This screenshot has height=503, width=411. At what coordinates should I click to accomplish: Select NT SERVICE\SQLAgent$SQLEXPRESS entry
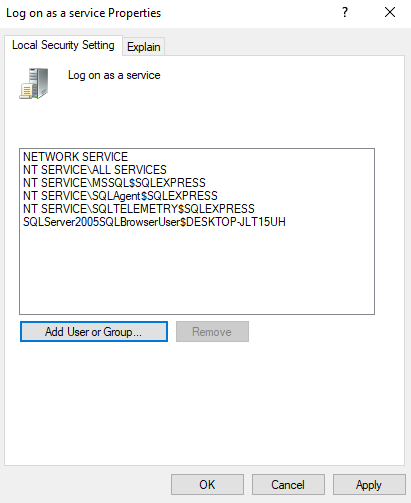(x=120, y=196)
